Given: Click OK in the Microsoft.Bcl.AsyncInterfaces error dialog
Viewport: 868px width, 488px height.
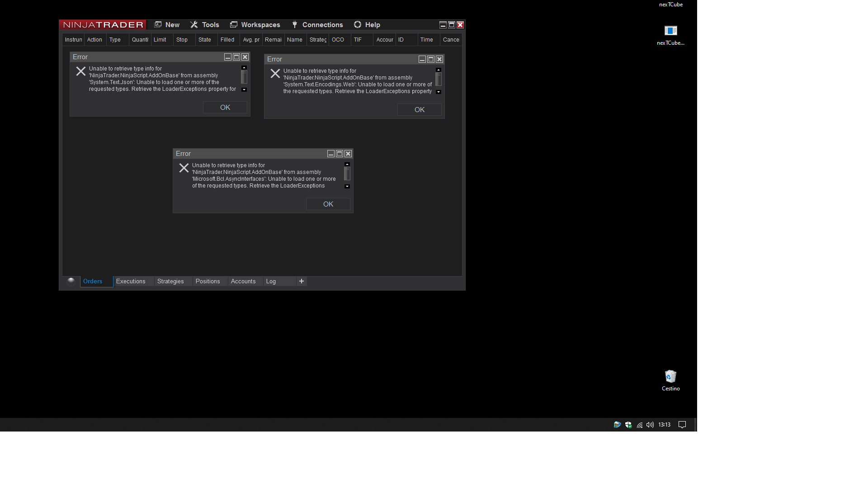Looking at the screenshot, I should tap(328, 204).
